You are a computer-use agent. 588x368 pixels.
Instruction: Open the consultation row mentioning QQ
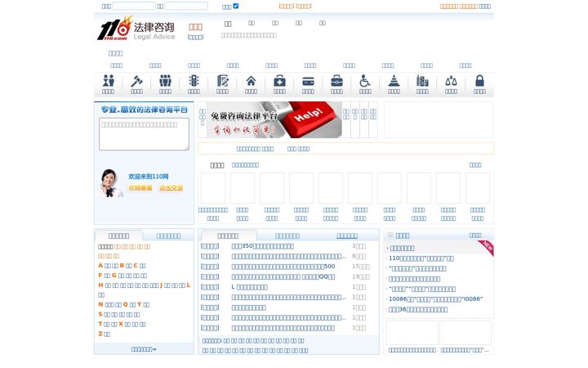[x=283, y=276]
